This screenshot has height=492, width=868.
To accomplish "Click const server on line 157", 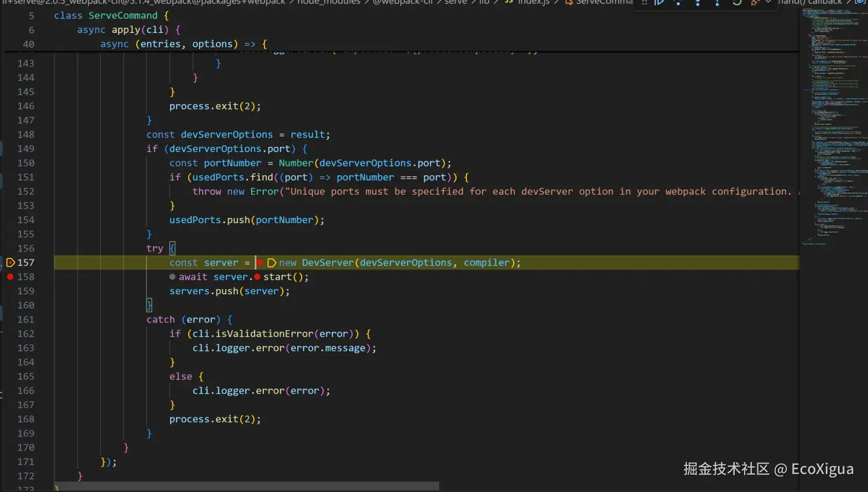I will pos(204,262).
